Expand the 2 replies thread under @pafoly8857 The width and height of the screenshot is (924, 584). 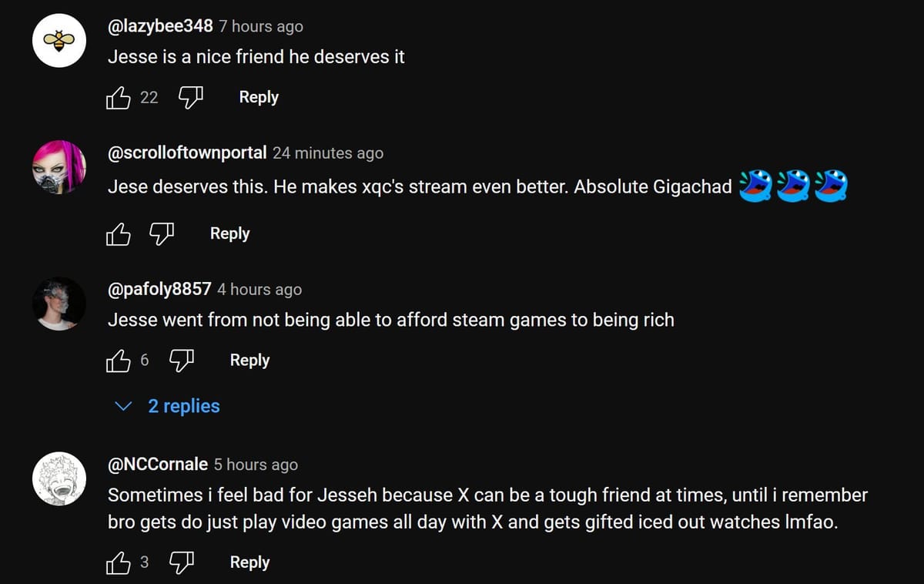[183, 405]
